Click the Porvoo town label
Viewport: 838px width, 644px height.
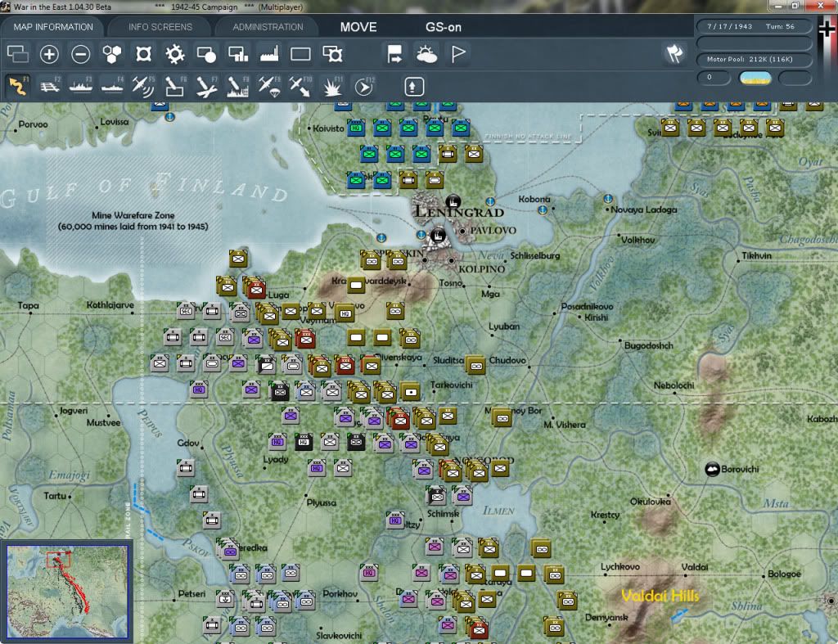coord(33,124)
